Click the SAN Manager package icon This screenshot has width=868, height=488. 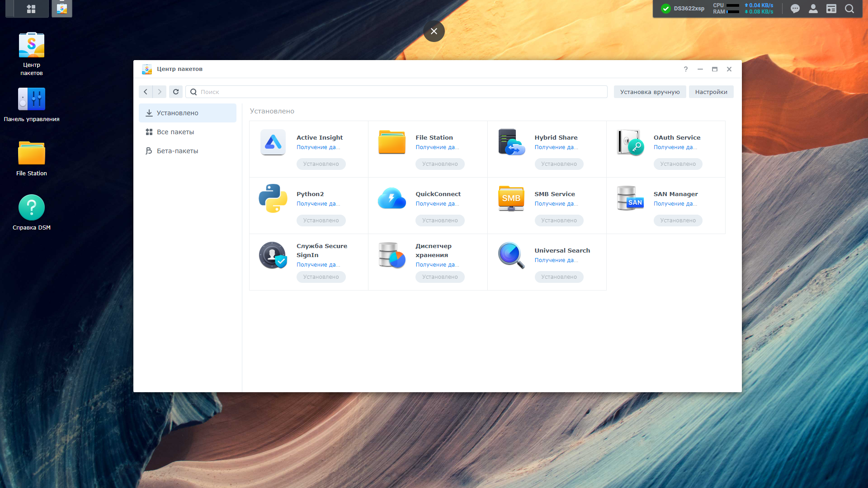pyautogui.click(x=630, y=198)
